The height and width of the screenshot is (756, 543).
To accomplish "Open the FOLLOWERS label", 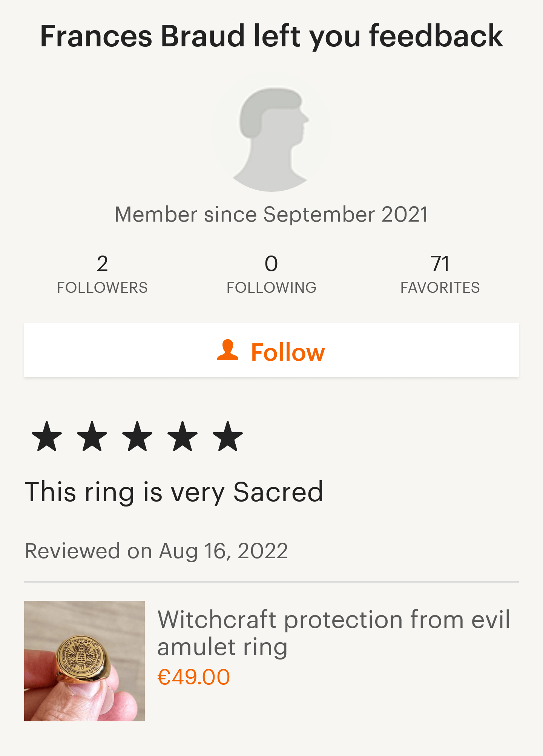I will tap(102, 288).
